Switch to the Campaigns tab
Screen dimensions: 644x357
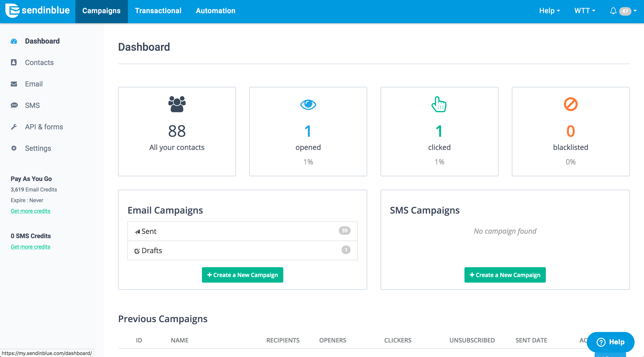[102, 11]
